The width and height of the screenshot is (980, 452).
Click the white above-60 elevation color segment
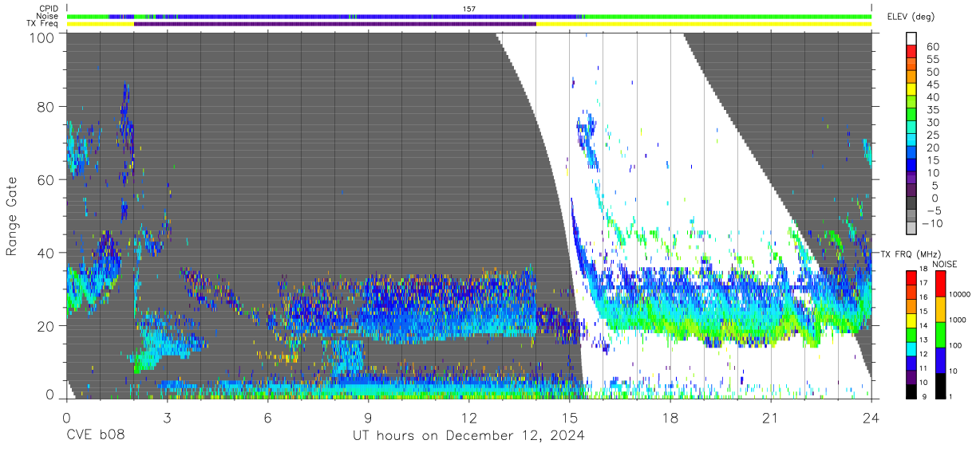911,37
